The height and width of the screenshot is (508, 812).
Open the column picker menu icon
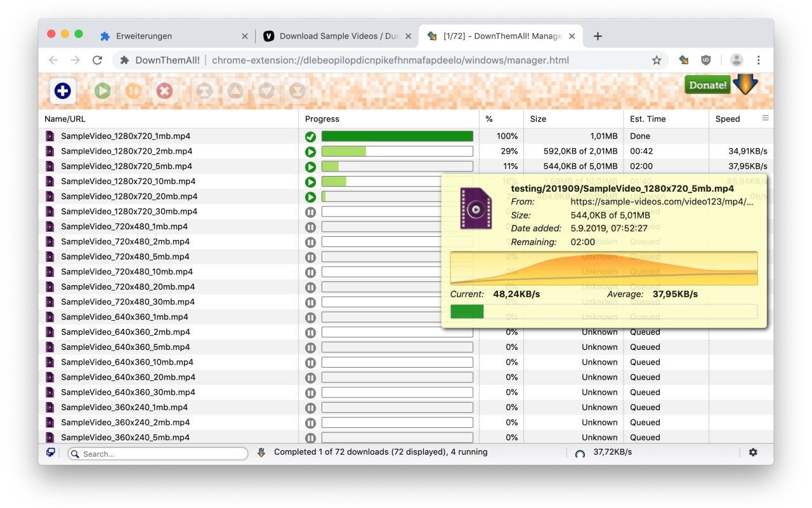tap(766, 118)
